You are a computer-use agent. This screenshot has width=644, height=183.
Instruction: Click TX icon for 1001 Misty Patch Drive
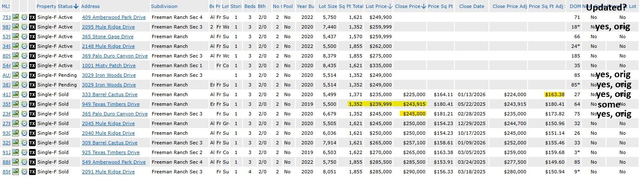(x=32, y=65)
